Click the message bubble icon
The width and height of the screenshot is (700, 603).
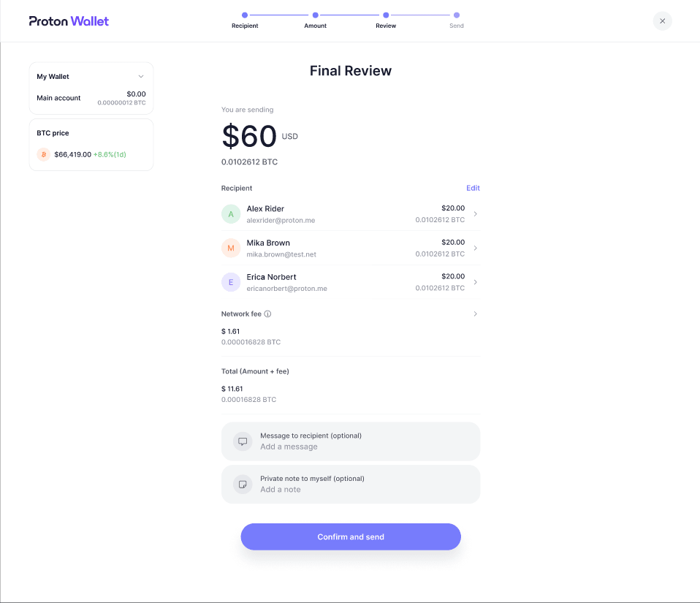point(243,441)
